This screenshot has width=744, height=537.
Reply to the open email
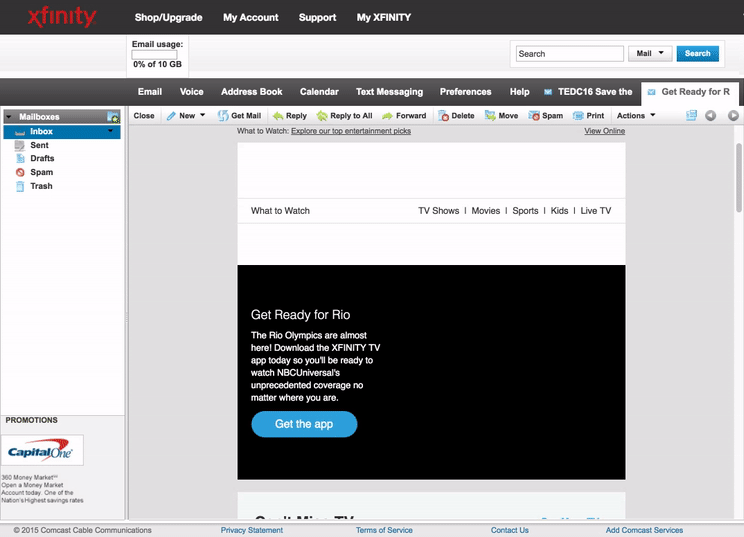coord(290,116)
